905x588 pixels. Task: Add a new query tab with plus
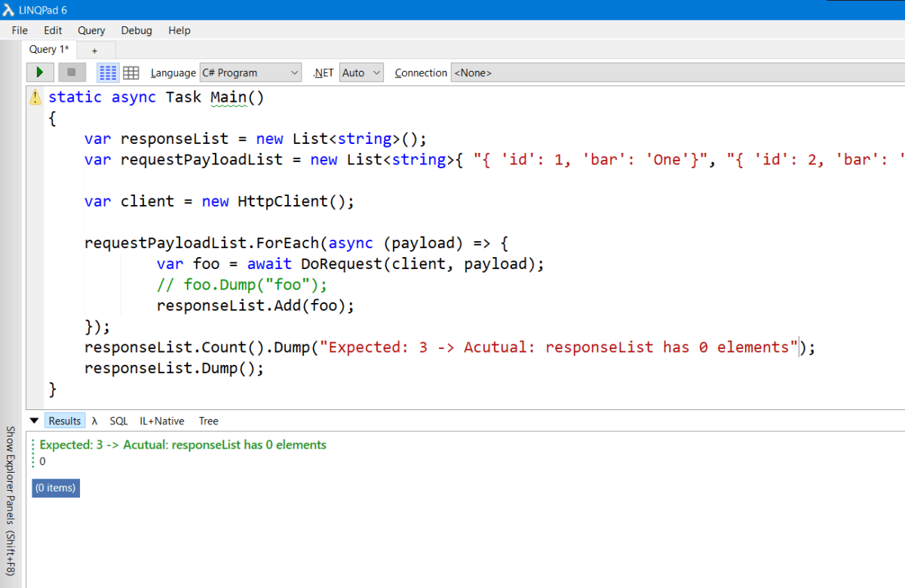pos(95,50)
